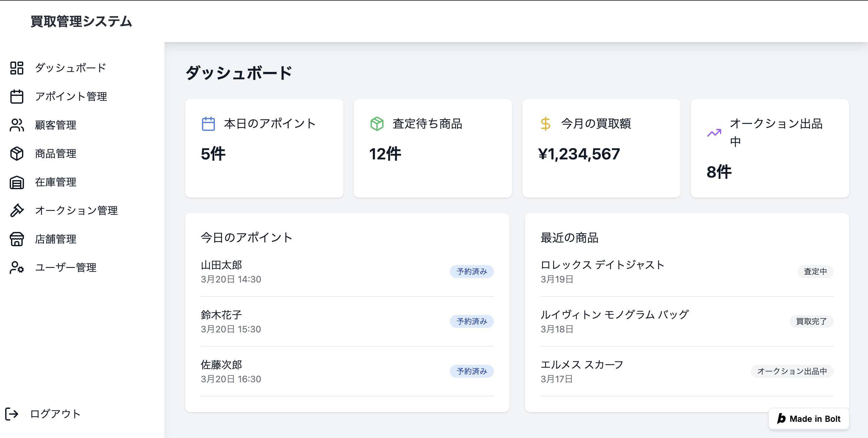Click the package box icon beside 商品管理
The height and width of the screenshot is (438, 868).
17,154
